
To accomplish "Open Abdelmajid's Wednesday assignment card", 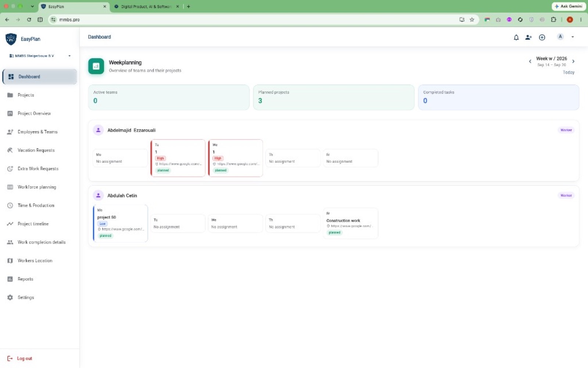I will click(236, 158).
